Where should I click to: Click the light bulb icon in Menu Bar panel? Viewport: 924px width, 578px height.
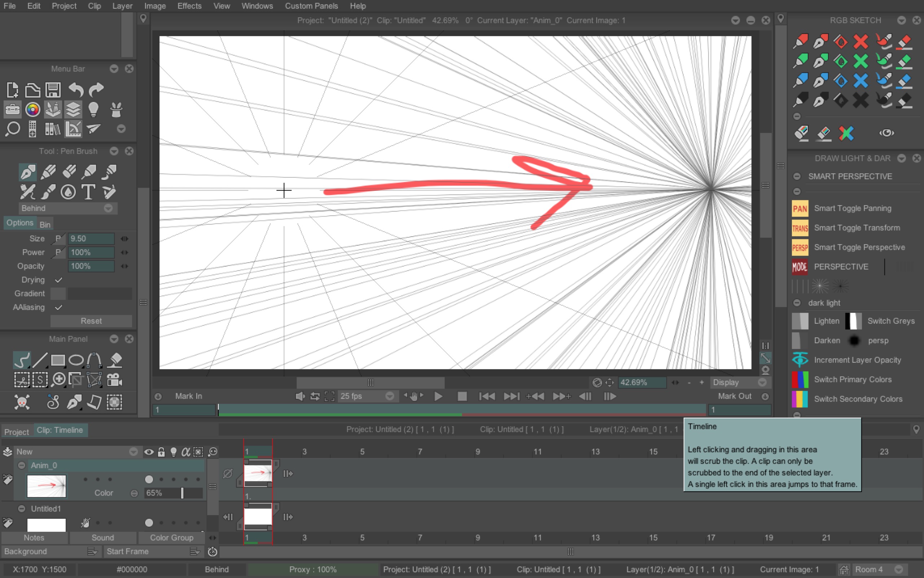pos(93,110)
